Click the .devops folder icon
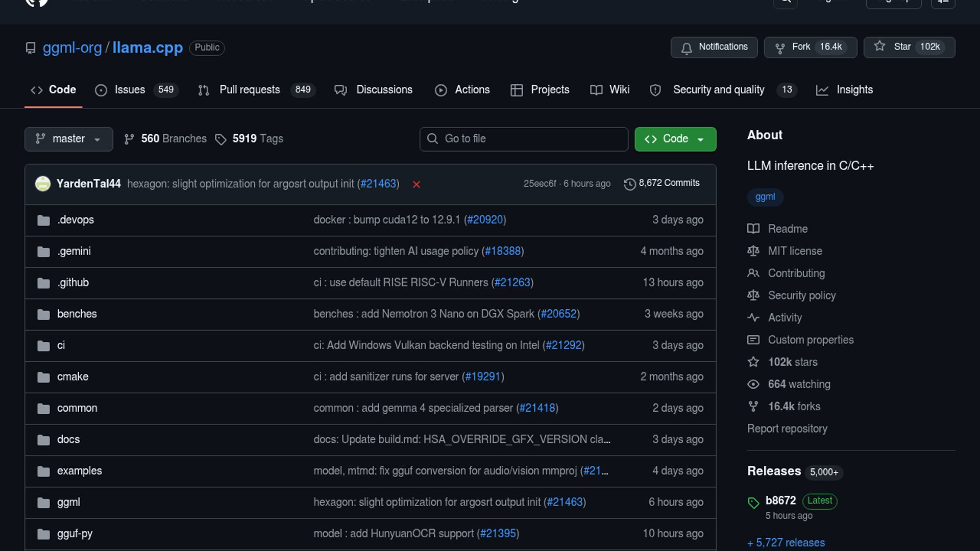The width and height of the screenshot is (980, 551). point(43,220)
